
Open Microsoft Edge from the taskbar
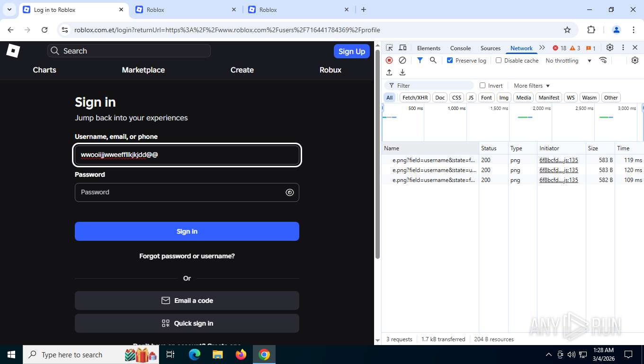pos(195,355)
